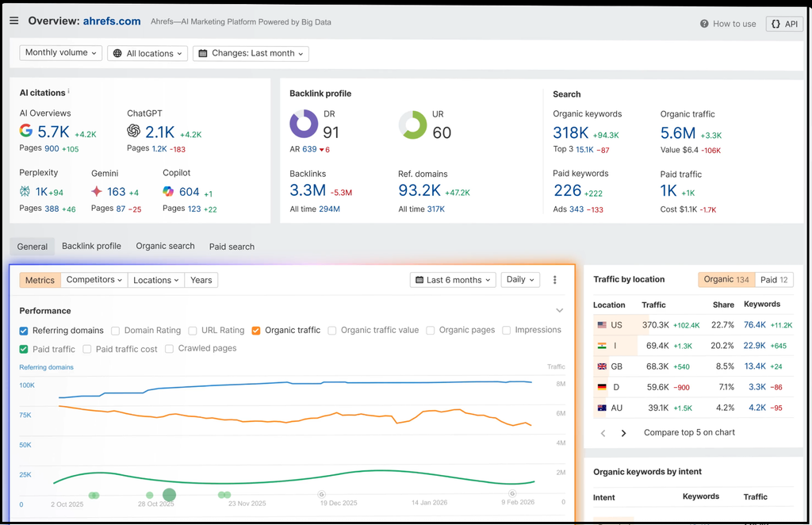Enable the Organic pages checkbox

click(x=431, y=331)
